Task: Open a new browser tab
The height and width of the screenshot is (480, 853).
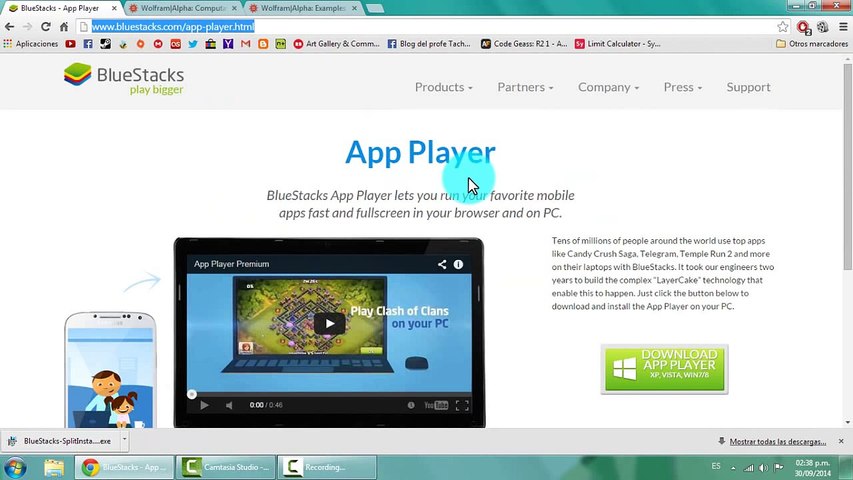Action: pyautogui.click(x=374, y=8)
